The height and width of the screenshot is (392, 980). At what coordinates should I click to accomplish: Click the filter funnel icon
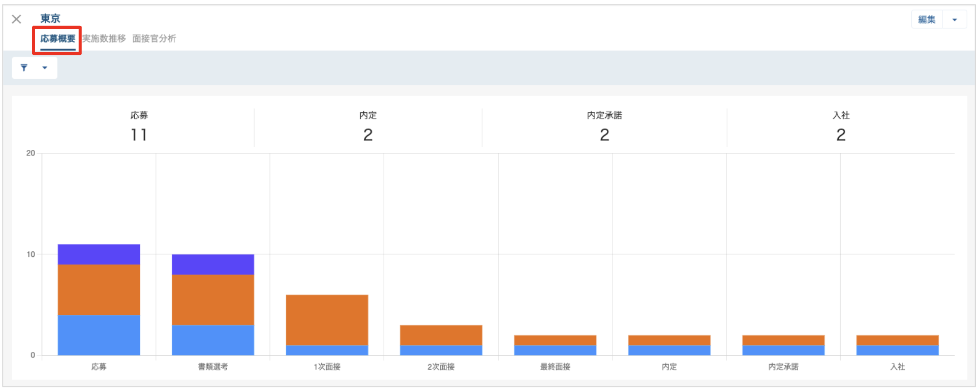[24, 68]
